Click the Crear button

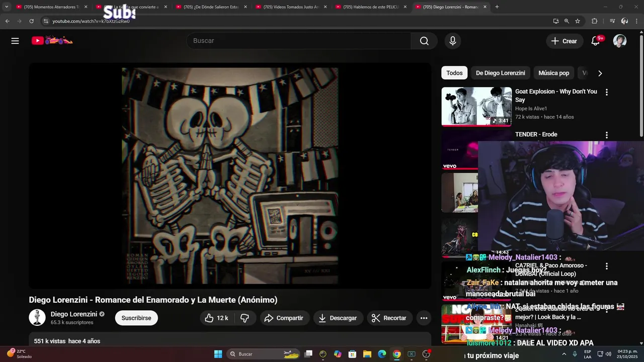click(x=565, y=41)
